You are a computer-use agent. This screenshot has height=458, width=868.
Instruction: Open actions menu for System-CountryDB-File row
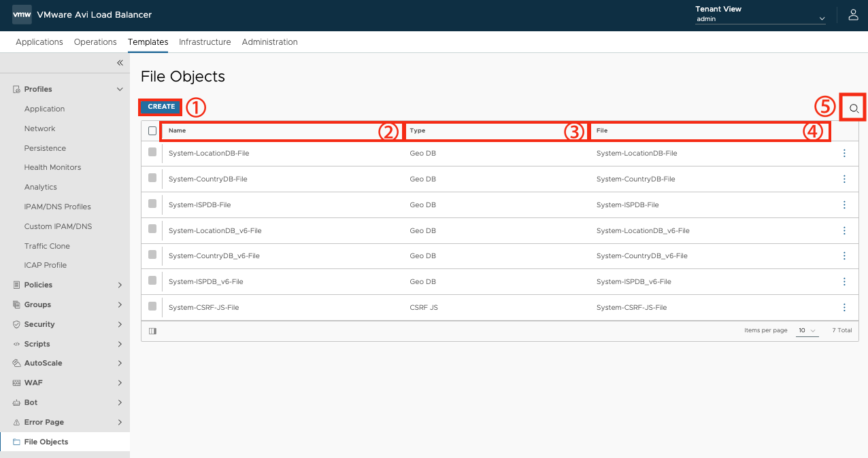tap(844, 179)
